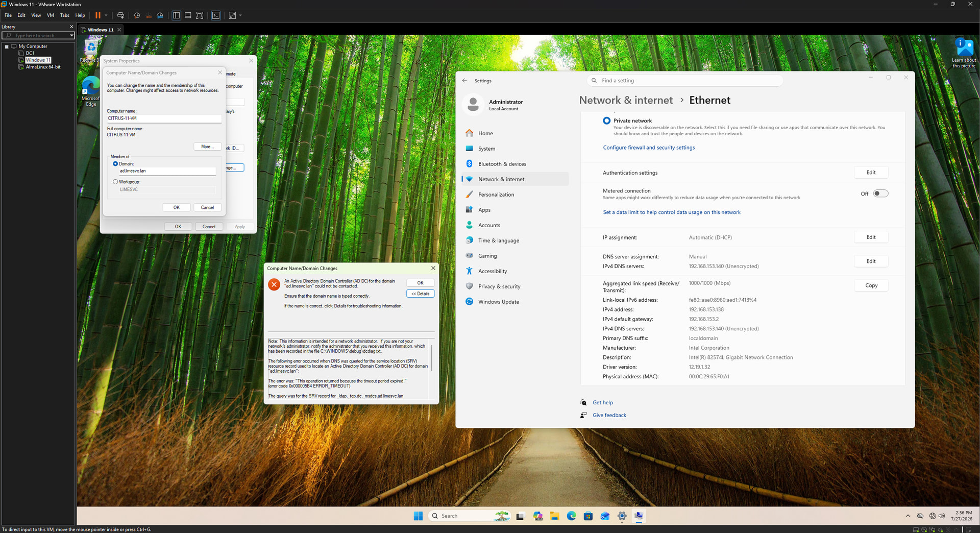Open Apps settings category
Screen dimensions: 980x533
pos(515,210)
